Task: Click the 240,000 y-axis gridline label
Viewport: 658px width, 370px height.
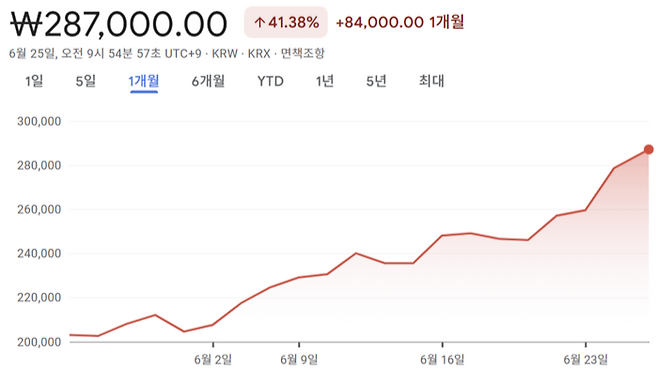Action: [39, 253]
